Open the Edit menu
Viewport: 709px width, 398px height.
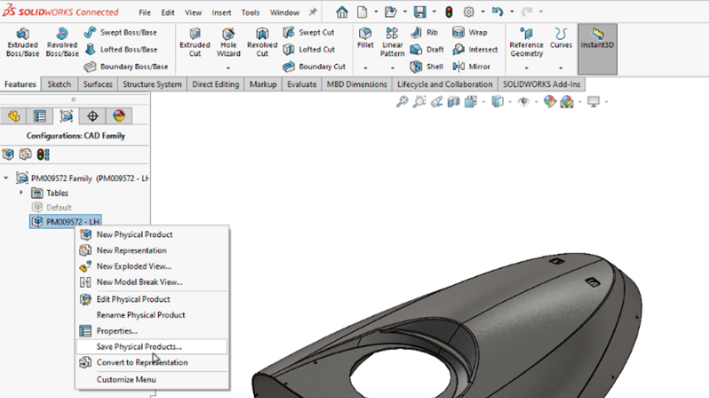coord(168,12)
